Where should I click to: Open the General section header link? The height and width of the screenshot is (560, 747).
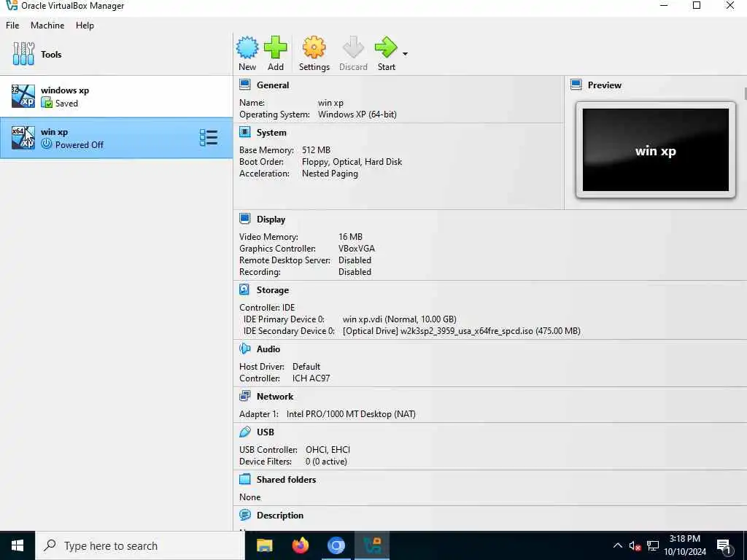click(273, 85)
